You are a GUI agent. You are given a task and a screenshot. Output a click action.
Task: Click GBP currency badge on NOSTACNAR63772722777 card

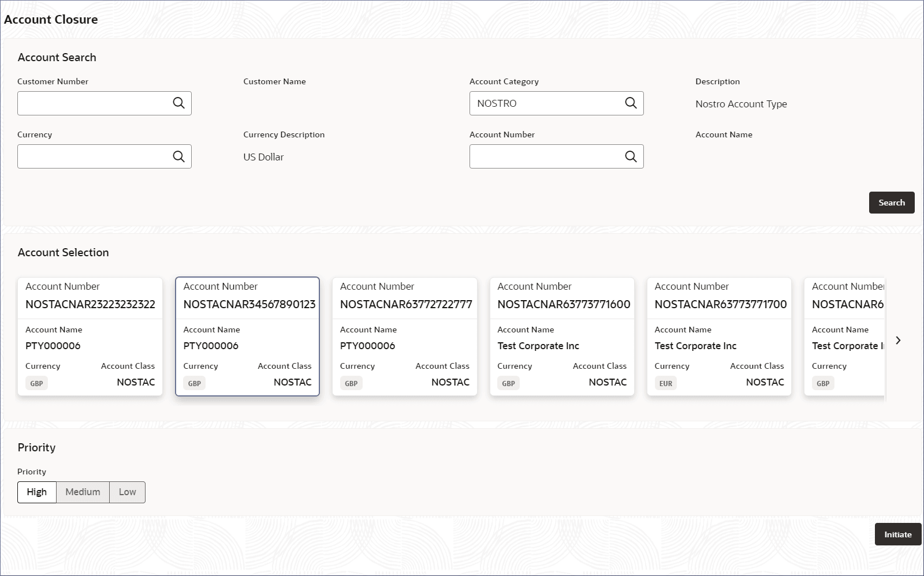pos(351,383)
